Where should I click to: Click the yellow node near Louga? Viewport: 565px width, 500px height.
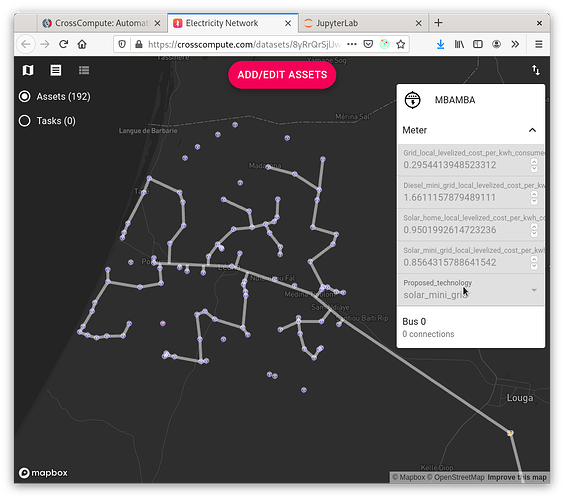(x=510, y=433)
